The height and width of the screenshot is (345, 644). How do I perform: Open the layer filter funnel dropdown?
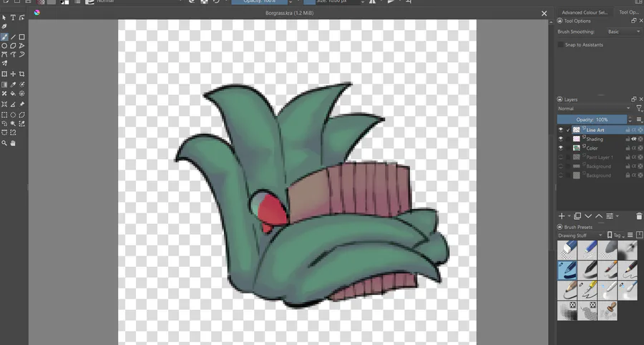coord(639,108)
